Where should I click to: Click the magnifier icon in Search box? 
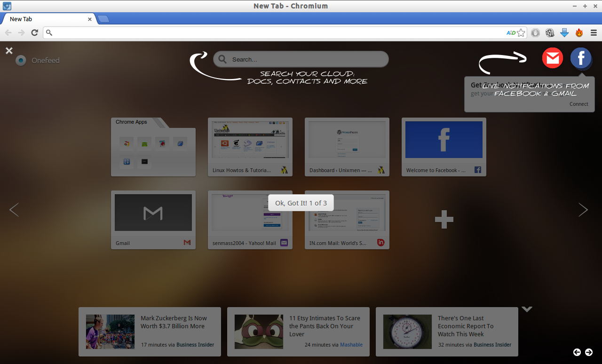[x=223, y=59]
